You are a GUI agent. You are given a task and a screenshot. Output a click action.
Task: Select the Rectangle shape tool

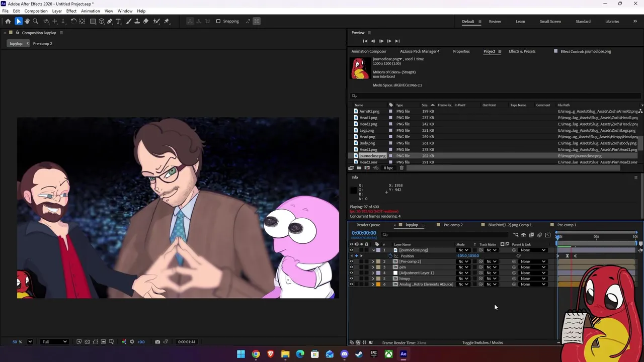[x=93, y=21]
